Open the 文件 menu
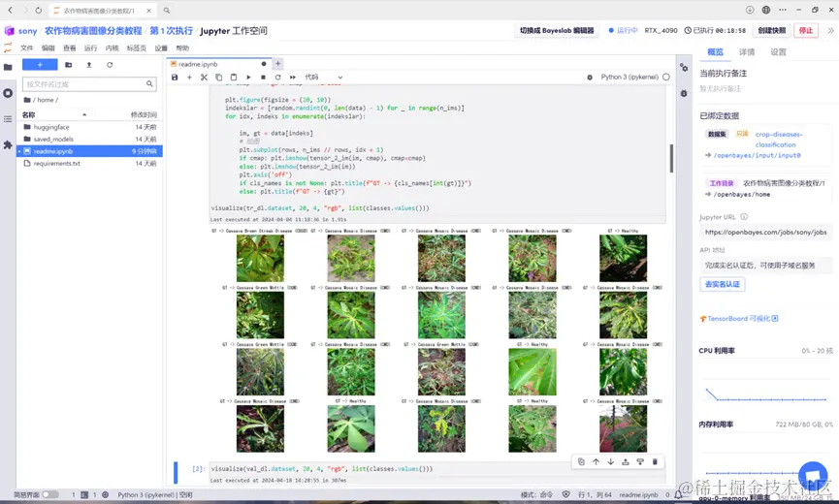The height and width of the screenshot is (504, 839). point(27,48)
